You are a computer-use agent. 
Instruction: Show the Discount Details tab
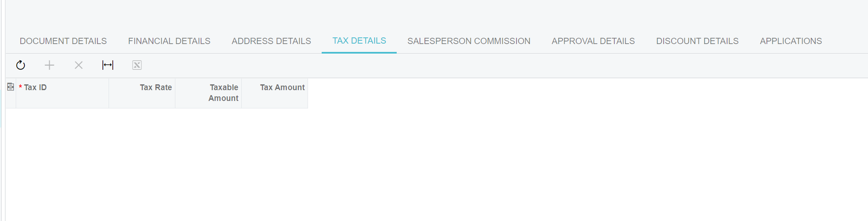point(697,41)
